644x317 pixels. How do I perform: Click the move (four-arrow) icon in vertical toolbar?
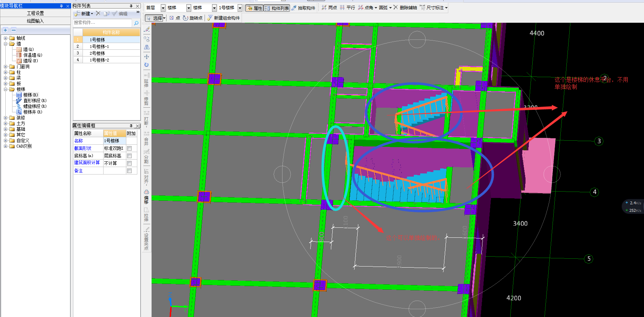[x=147, y=57]
